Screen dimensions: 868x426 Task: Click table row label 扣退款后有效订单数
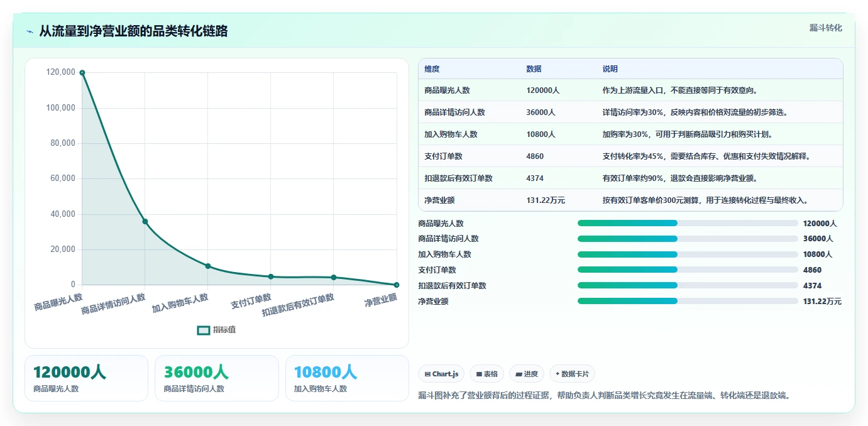pyautogui.click(x=458, y=178)
